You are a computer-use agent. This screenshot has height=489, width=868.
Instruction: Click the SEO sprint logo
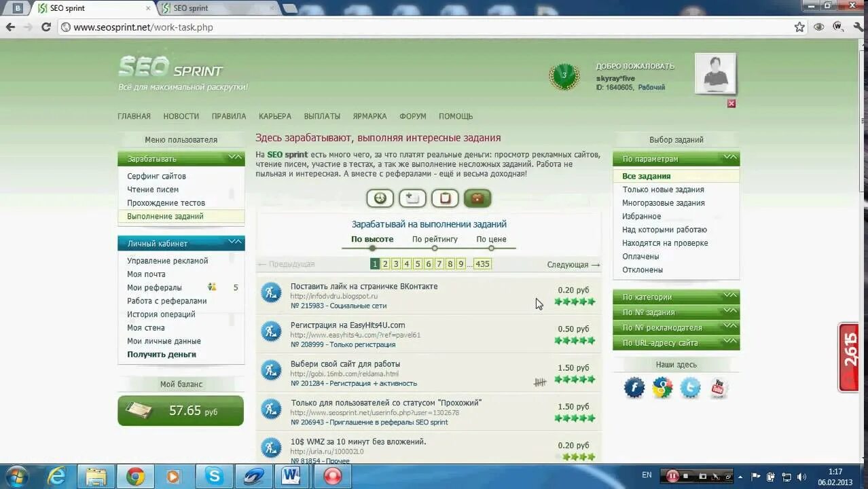[x=170, y=67]
